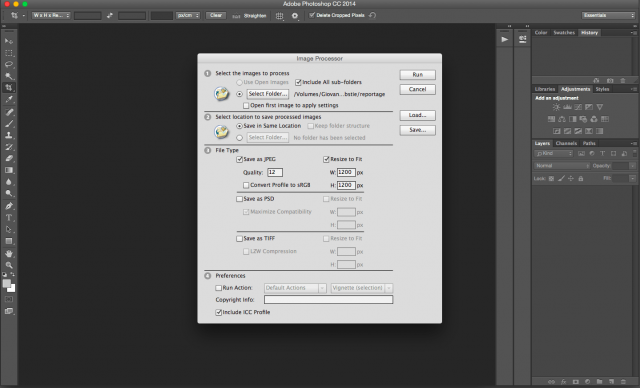Switch to the Channels tab

point(566,143)
